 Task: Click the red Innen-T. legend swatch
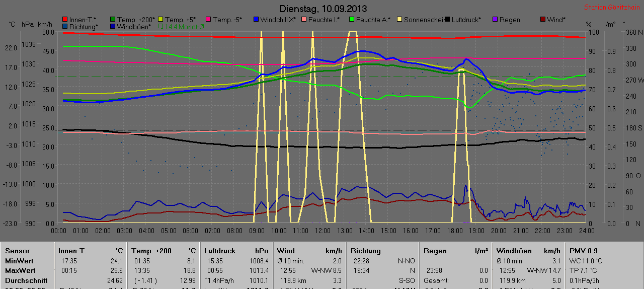65,20
